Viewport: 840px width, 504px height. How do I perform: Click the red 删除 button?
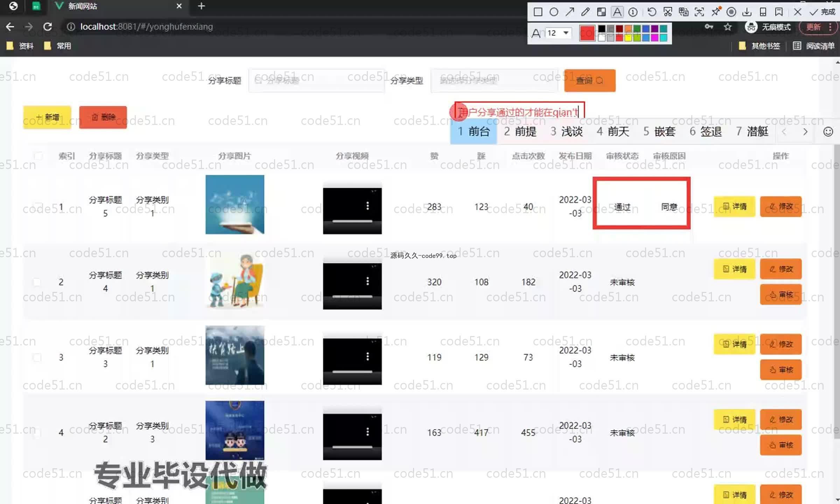pyautogui.click(x=103, y=117)
